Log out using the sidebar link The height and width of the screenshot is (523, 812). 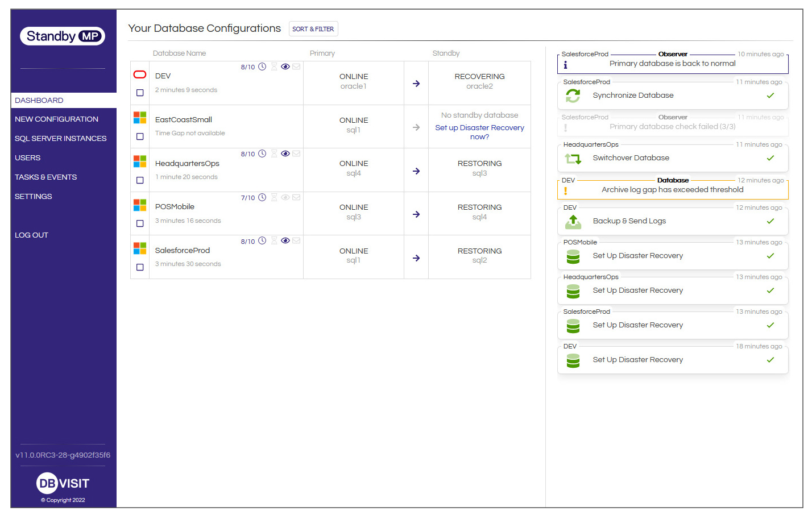click(32, 235)
